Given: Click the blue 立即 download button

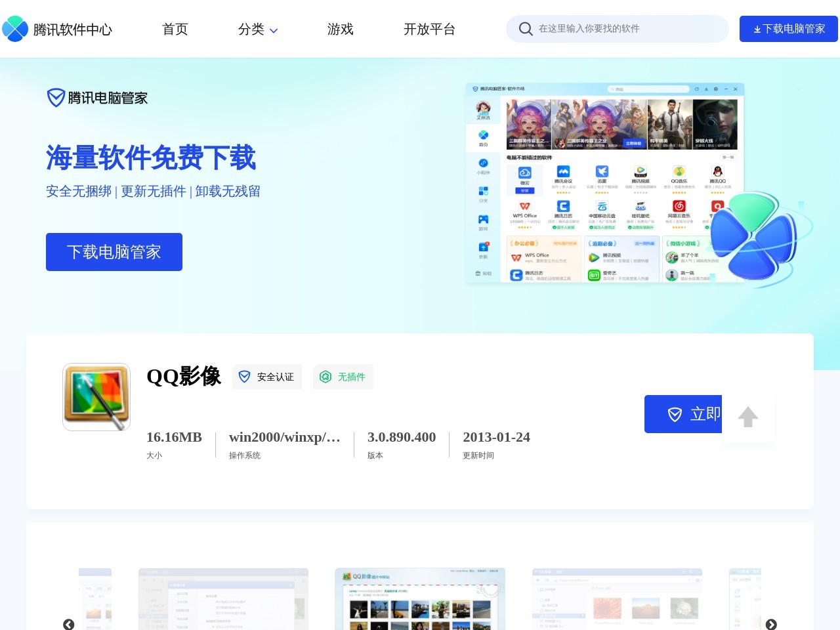Looking at the screenshot, I should tap(683, 414).
